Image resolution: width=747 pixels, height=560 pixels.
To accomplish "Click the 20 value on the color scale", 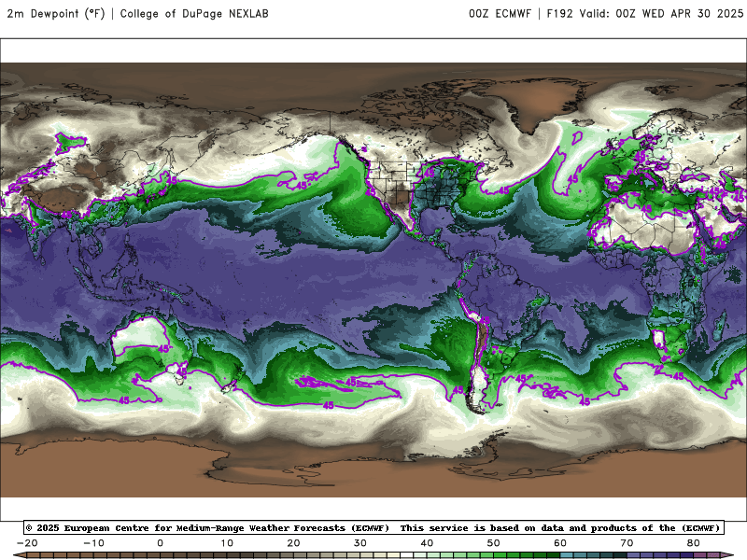I will [293, 543].
